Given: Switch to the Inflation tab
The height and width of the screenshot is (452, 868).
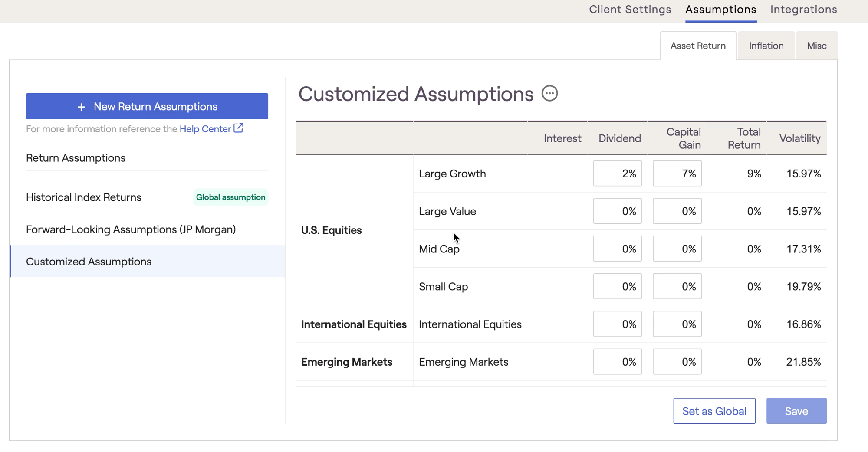Looking at the screenshot, I should [766, 46].
